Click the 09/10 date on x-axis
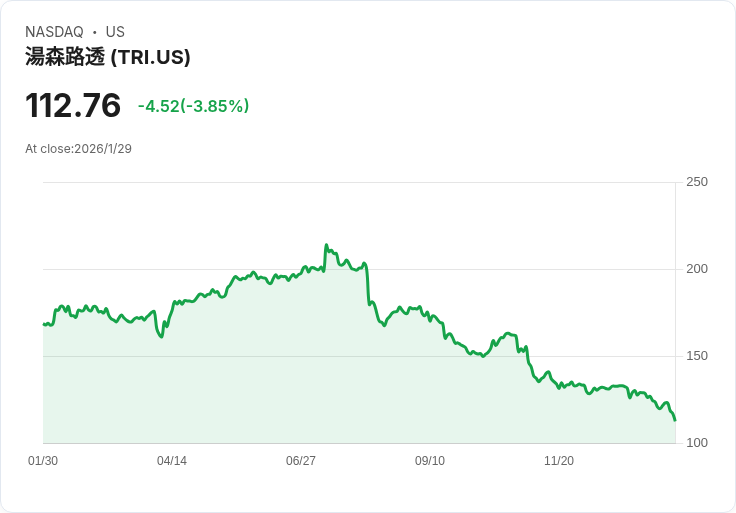 point(430,461)
